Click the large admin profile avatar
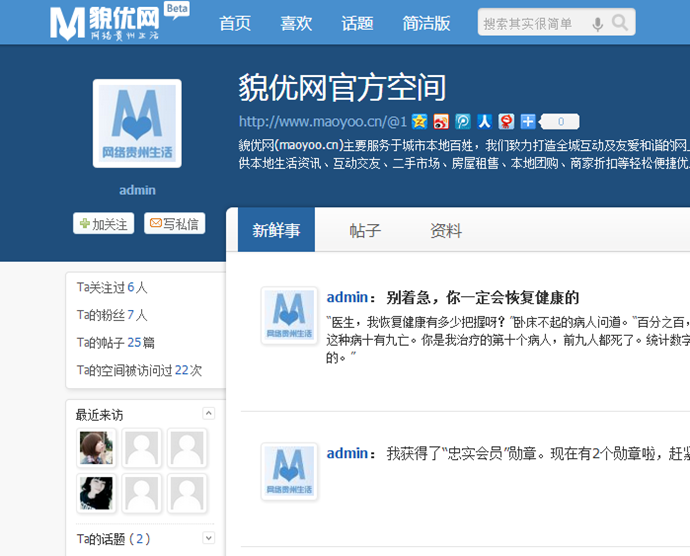The image size is (690, 556). point(137,124)
